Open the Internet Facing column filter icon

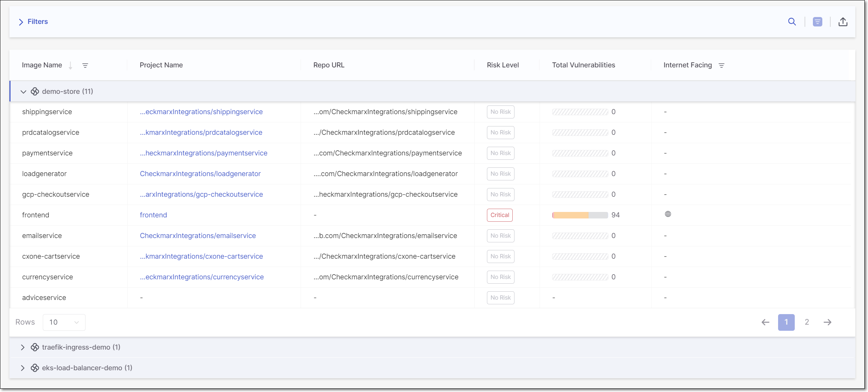pos(721,65)
